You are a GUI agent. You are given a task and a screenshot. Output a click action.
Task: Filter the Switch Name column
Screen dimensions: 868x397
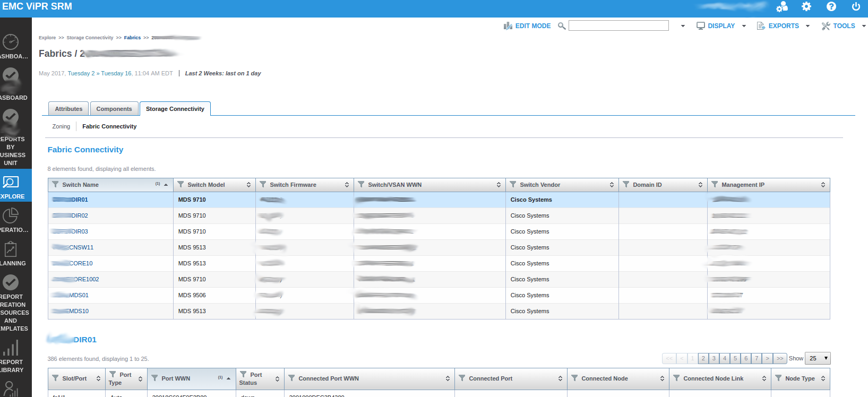(x=55, y=184)
